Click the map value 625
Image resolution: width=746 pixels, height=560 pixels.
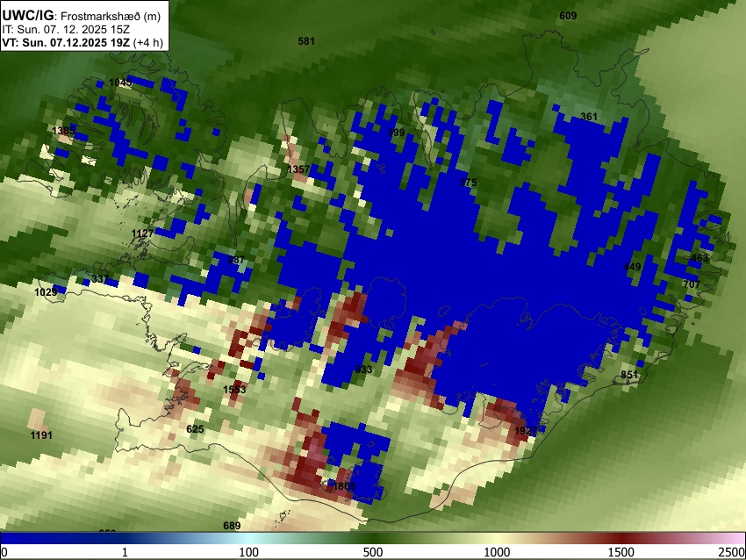coord(195,429)
